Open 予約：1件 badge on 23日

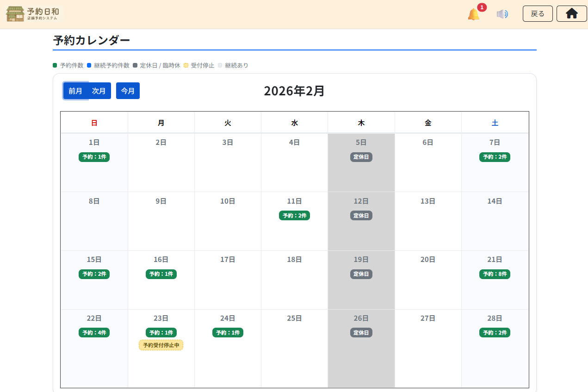click(x=161, y=333)
